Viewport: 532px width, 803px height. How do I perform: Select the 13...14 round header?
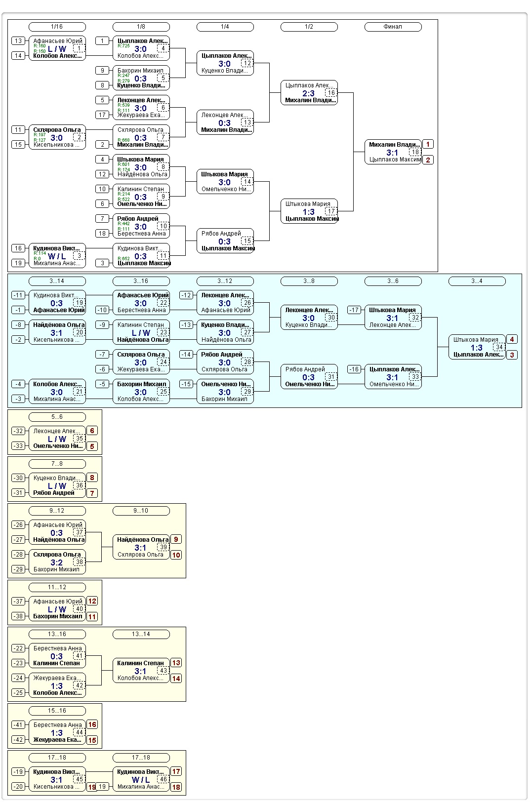[141, 634]
